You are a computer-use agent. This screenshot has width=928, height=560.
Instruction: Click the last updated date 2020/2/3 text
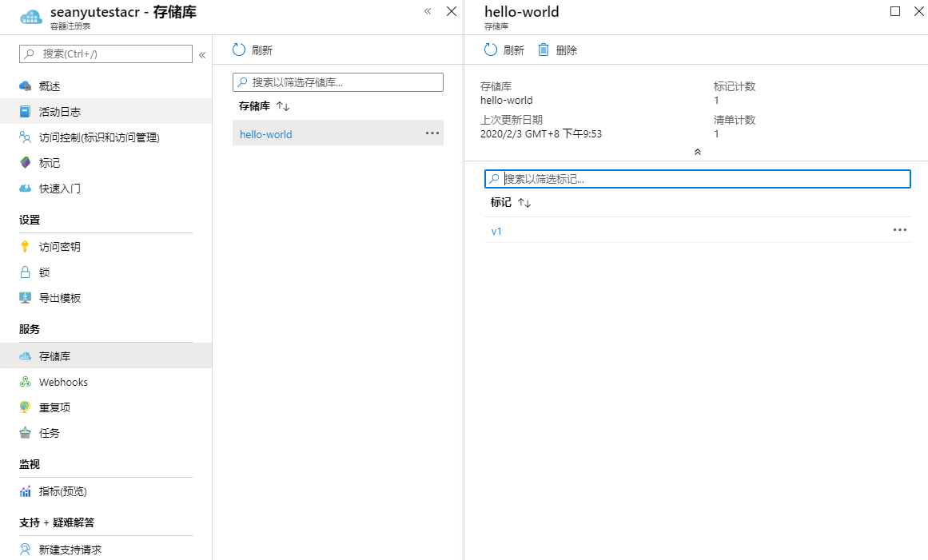541,133
